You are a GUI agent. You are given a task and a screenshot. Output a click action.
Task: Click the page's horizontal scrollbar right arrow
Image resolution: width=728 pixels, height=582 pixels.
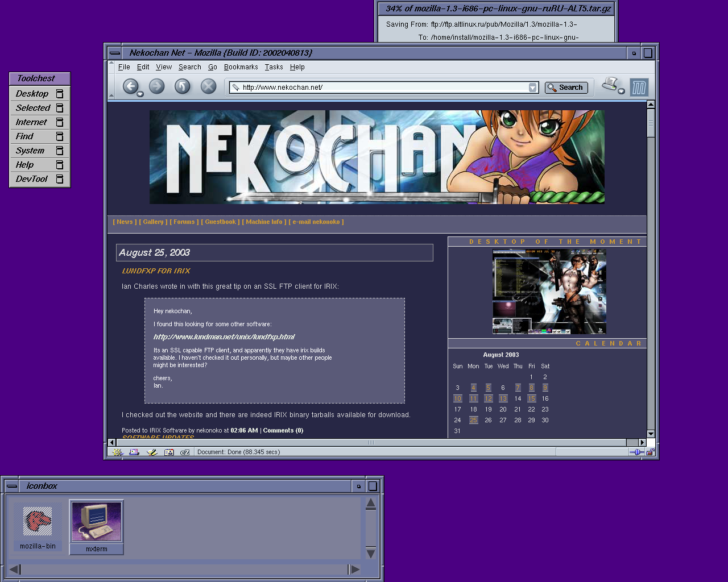(x=642, y=442)
